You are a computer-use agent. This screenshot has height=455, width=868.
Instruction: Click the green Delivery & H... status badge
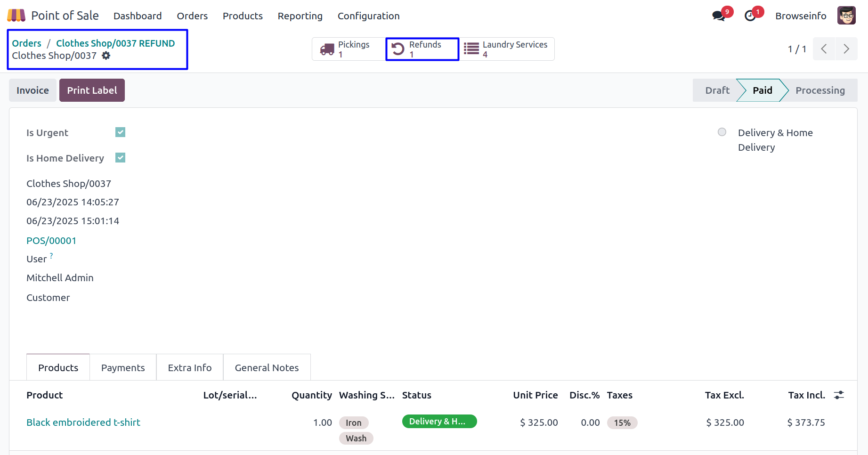[x=439, y=422]
